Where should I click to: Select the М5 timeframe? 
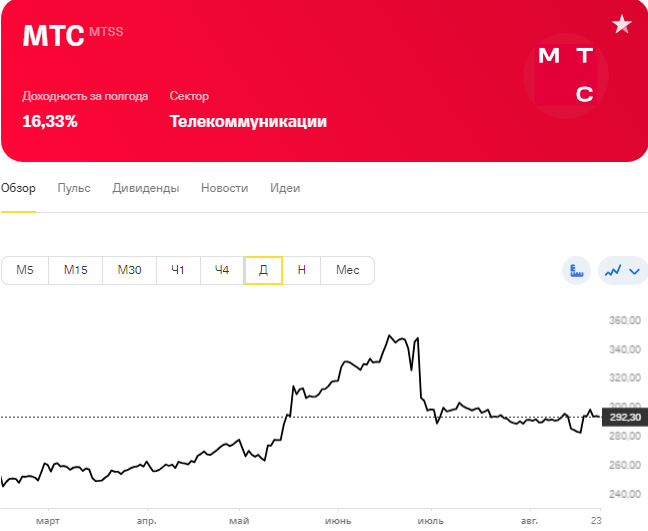click(25, 270)
